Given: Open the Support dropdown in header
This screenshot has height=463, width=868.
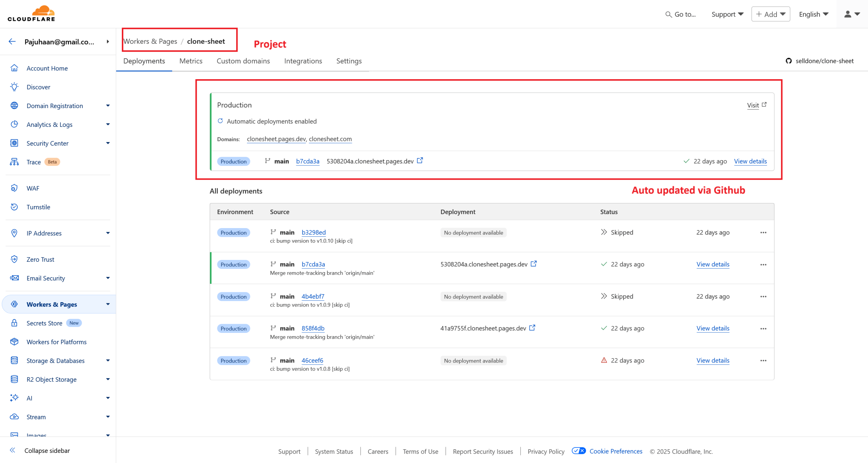Looking at the screenshot, I should click(x=727, y=14).
